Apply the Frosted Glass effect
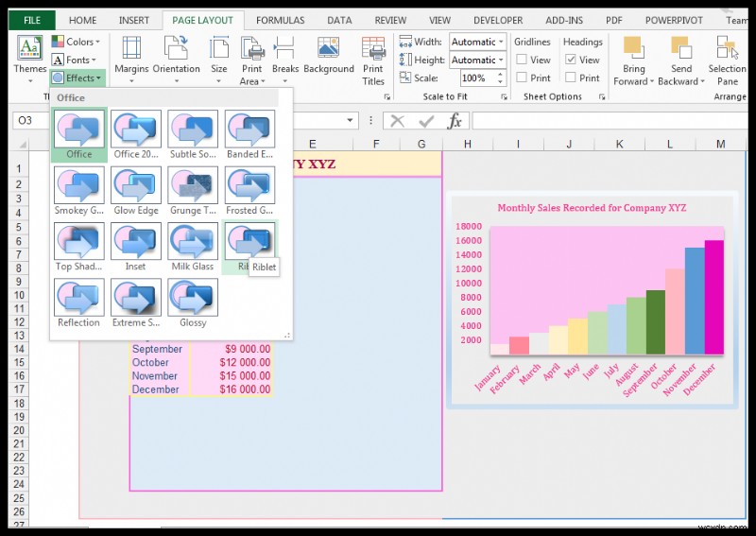Image resolution: width=756 pixels, height=536 pixels. [x=249, y=191]
